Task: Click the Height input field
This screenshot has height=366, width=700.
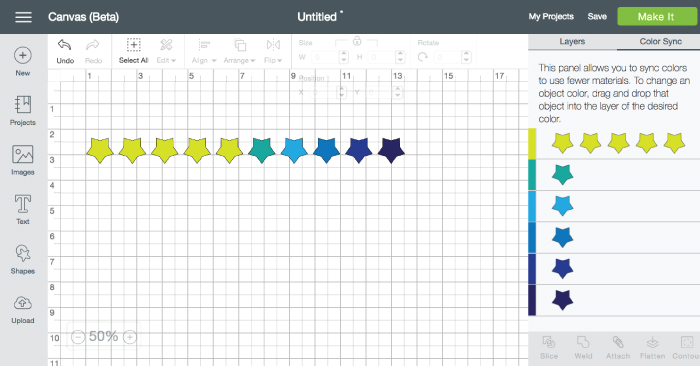Action: coord(381,57)
